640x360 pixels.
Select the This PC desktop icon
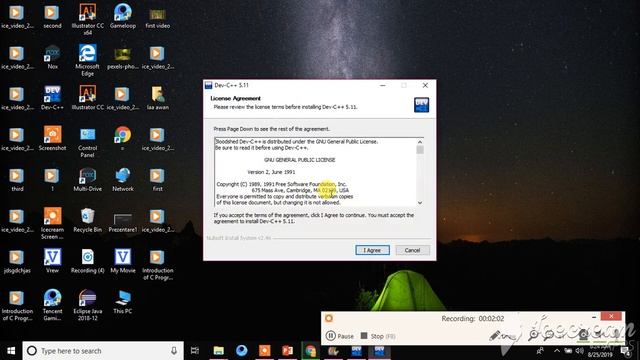(x=122, y=302)
